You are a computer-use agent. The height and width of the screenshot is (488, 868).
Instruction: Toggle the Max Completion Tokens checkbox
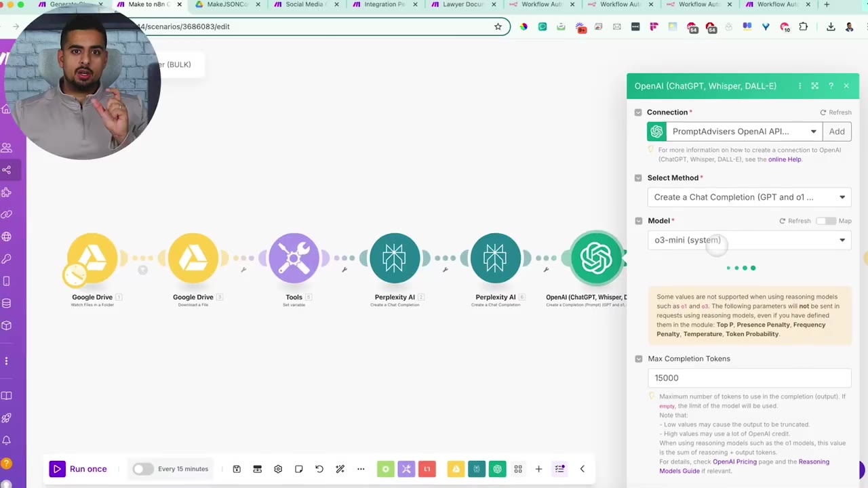tap(638, 359)
